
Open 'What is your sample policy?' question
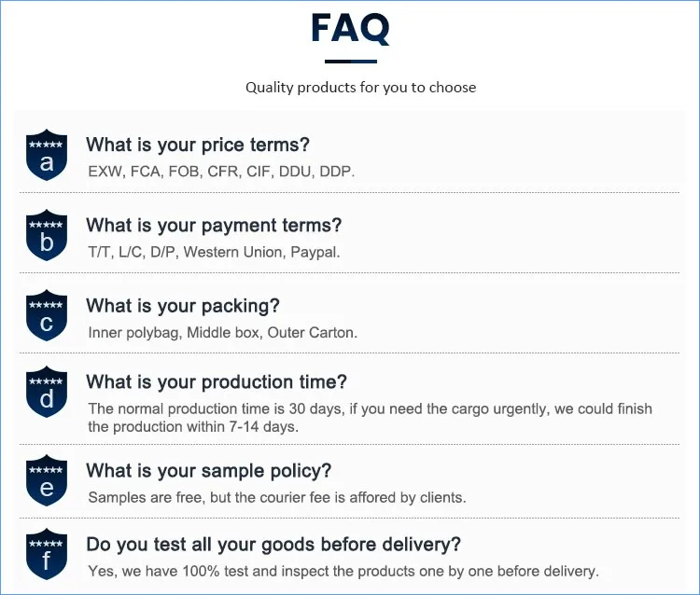pos(209,471)
